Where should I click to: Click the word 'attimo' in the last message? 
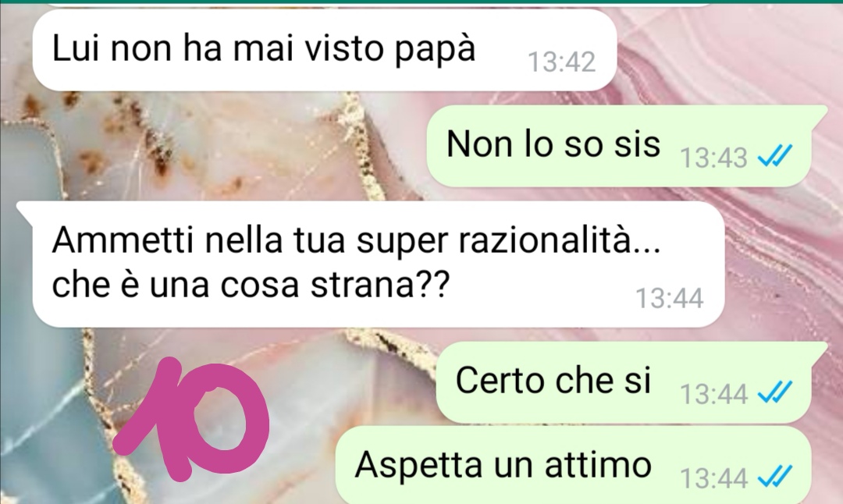pyautogui.click(x=598, y=464)
